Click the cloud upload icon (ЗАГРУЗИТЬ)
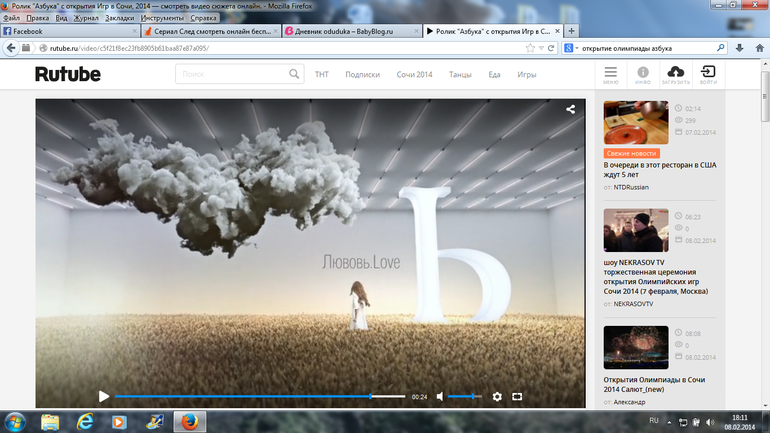 coord(676,75)
